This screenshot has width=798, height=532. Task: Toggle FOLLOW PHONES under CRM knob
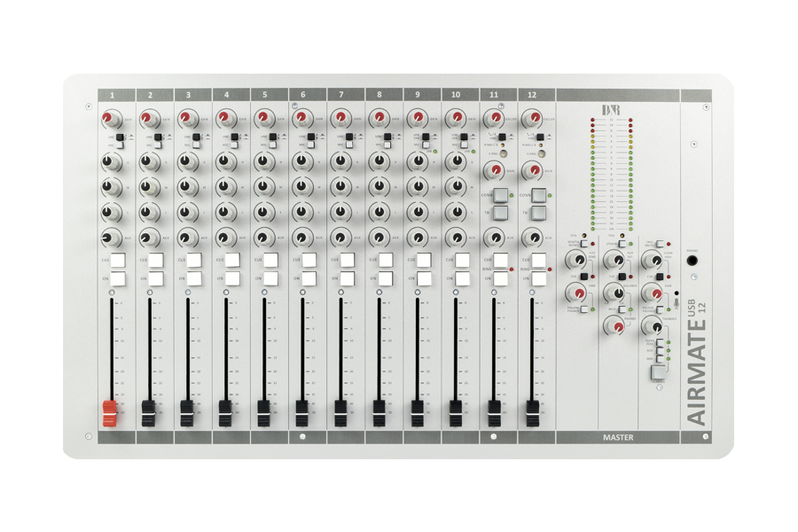[x=584, y=309]
